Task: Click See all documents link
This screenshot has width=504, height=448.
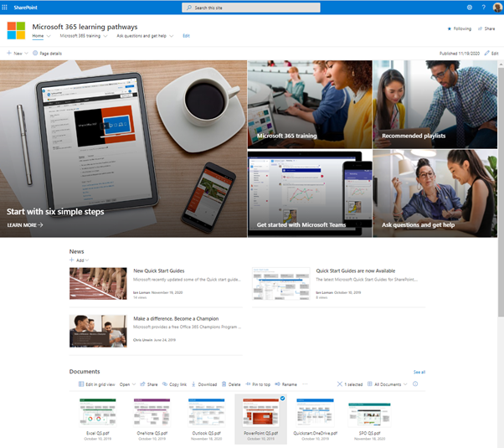Action: 419,372
